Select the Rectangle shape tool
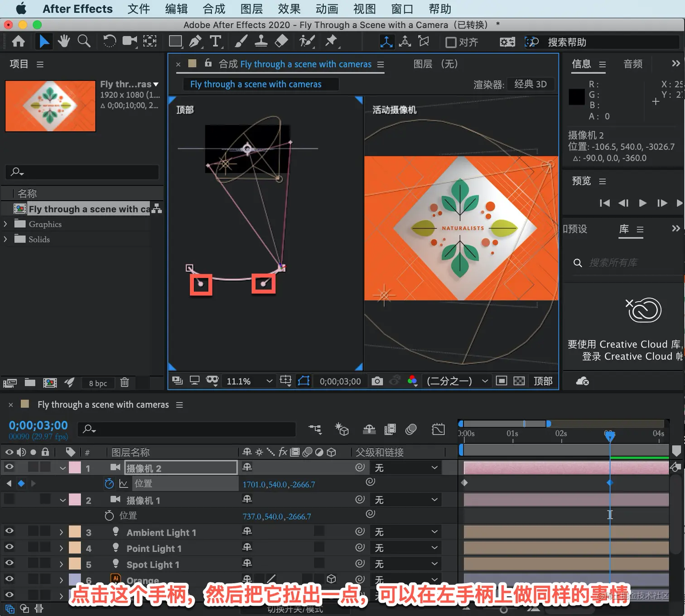Viewport: 685px width, 616px height. point(175,42)
